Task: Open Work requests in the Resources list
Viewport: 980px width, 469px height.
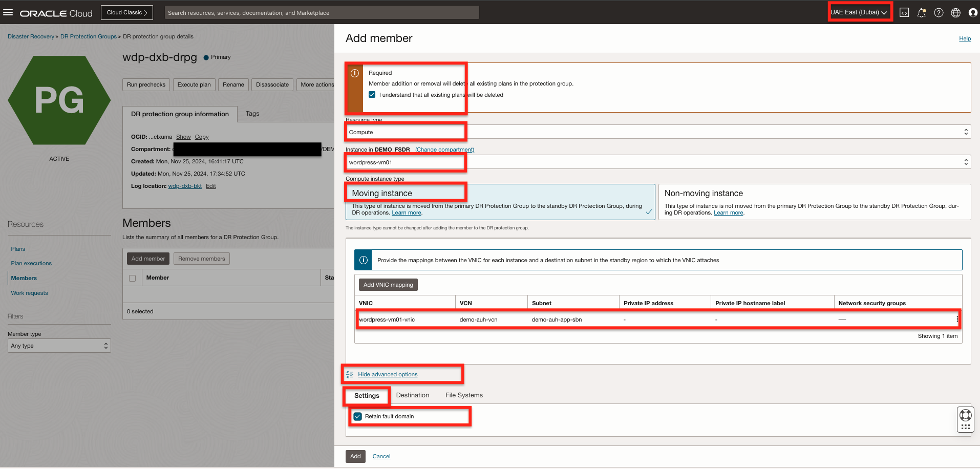Action: click(x=29, y=293)
